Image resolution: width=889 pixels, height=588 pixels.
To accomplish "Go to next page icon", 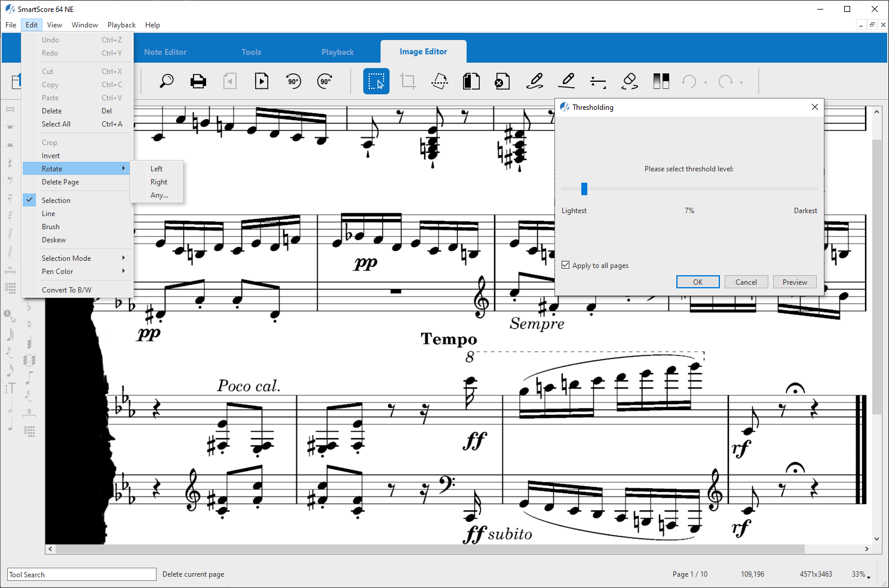I will pos(262,81).
